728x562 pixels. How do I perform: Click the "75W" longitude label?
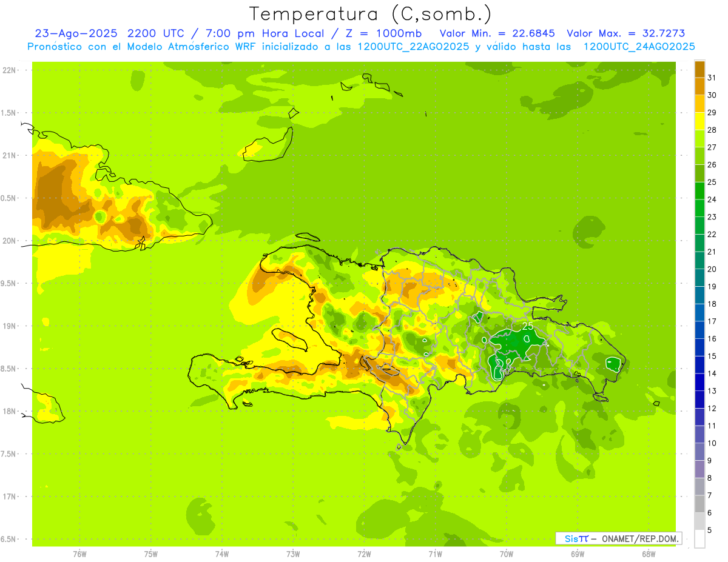[150, 554]
